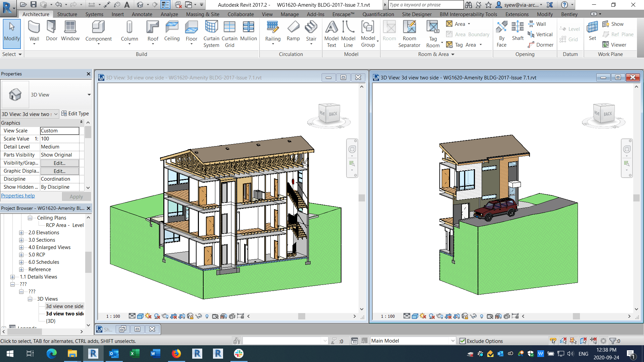The width and height of the screenshot is (644, 362).
Task: Uncheck the Exclude Options checkbox
Action: pyautogui.click(x=463, y=341)
